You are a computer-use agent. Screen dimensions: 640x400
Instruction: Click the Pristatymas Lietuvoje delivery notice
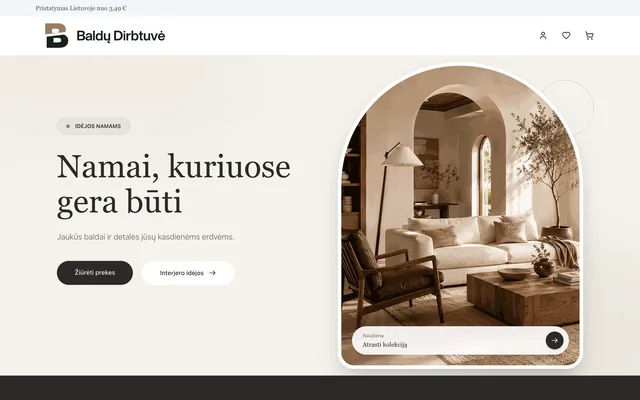81,8
